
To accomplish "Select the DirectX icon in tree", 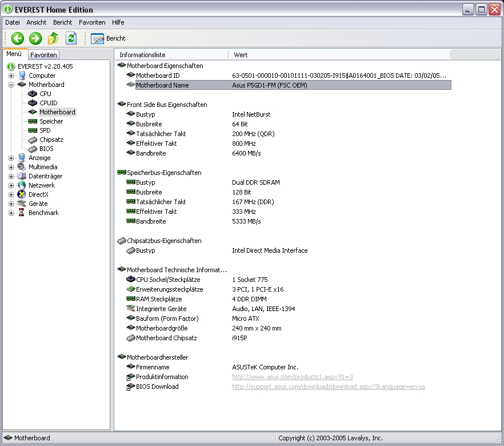I will click(x=22, y=194).
